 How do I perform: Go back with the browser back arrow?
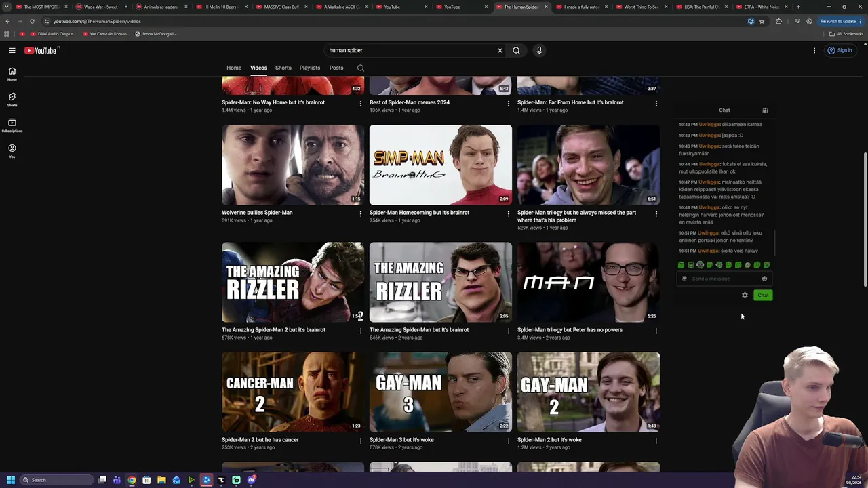coord(7,21)
